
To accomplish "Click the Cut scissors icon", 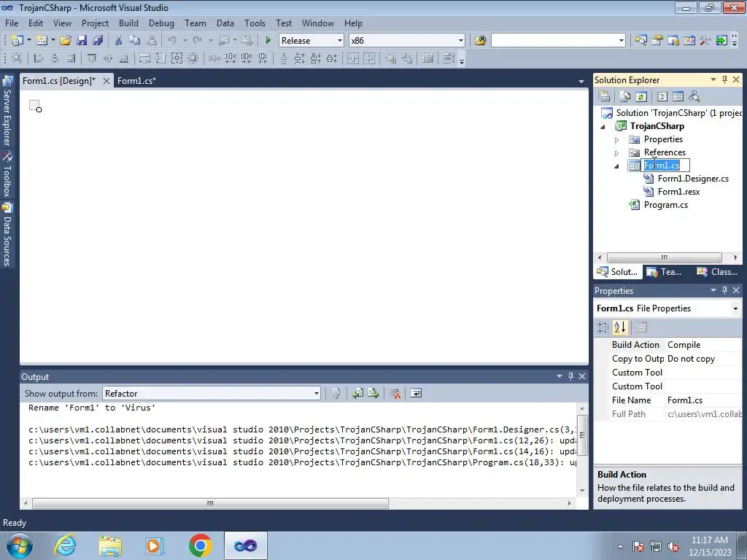I will [x=119, y=41].
